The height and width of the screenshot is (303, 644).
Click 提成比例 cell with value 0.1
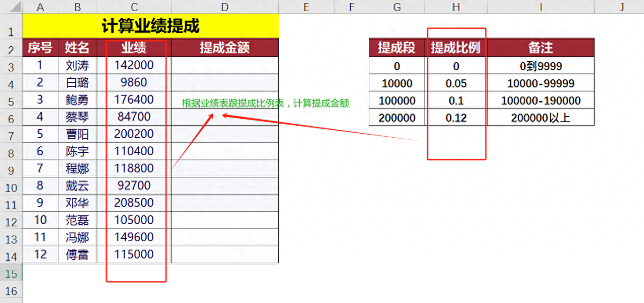coord(456,100)
